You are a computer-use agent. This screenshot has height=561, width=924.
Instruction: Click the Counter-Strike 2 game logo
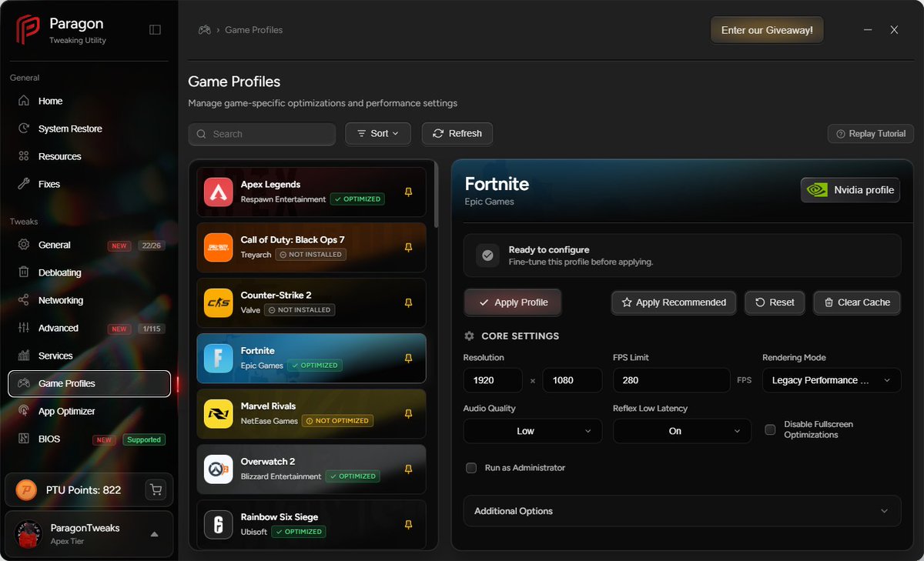click(218, 302)
